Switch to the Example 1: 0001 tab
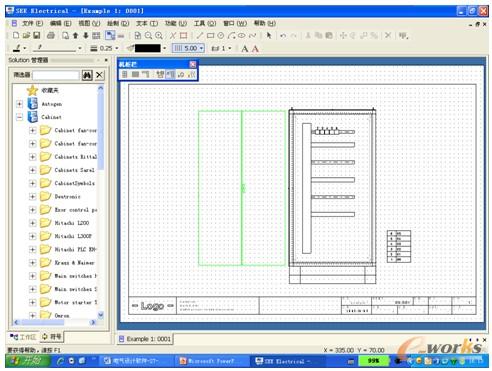Screen dimensions: 492x371 point(145,339)
